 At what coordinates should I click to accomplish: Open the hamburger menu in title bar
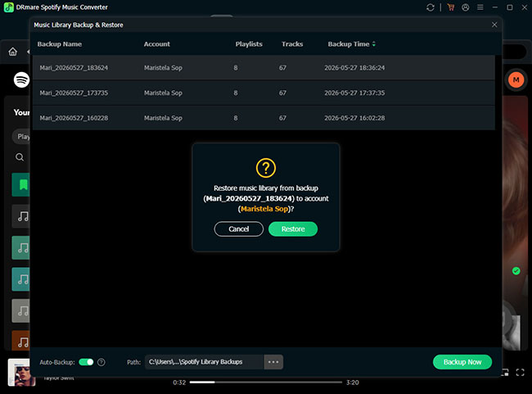[480, 7]
